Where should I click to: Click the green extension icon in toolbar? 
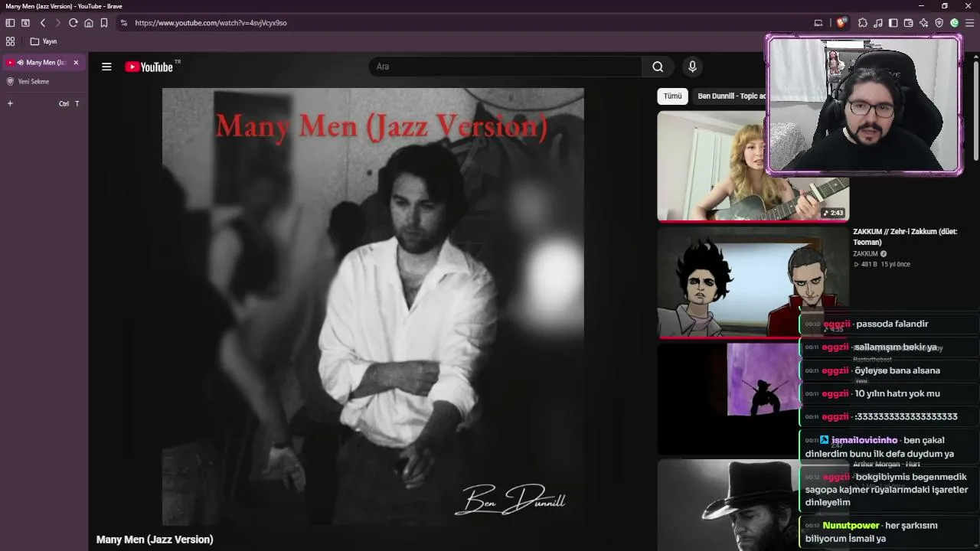click(x=955, y=23)
